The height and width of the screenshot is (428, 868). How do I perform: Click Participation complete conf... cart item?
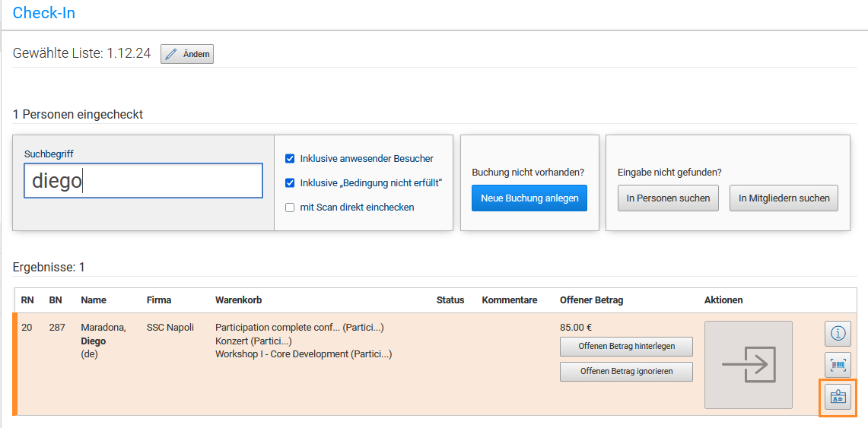[300, 328]
